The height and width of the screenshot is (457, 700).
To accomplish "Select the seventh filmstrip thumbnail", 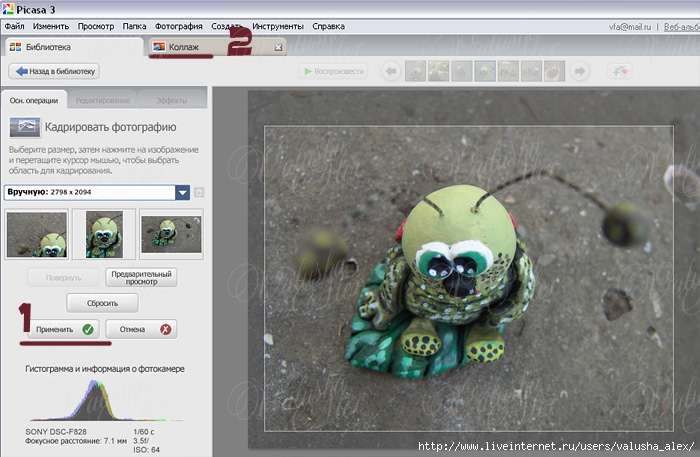I will (554, 71).
